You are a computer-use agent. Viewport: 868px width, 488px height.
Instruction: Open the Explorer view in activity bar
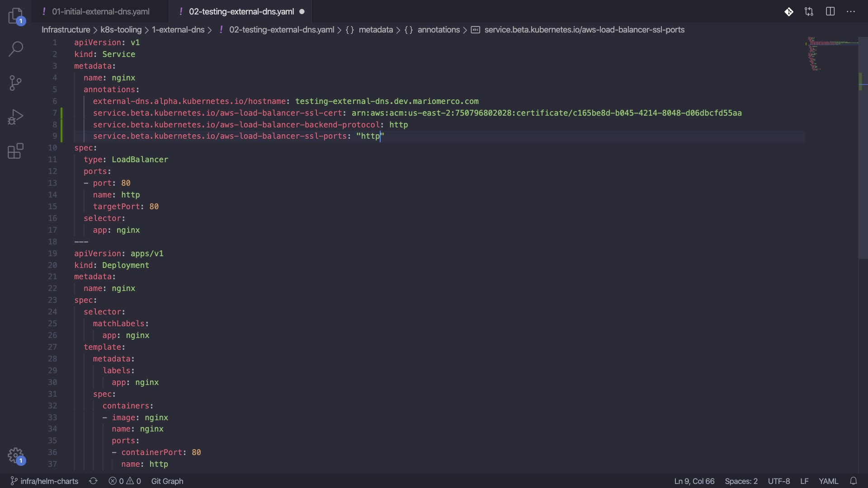click(16, 16)
